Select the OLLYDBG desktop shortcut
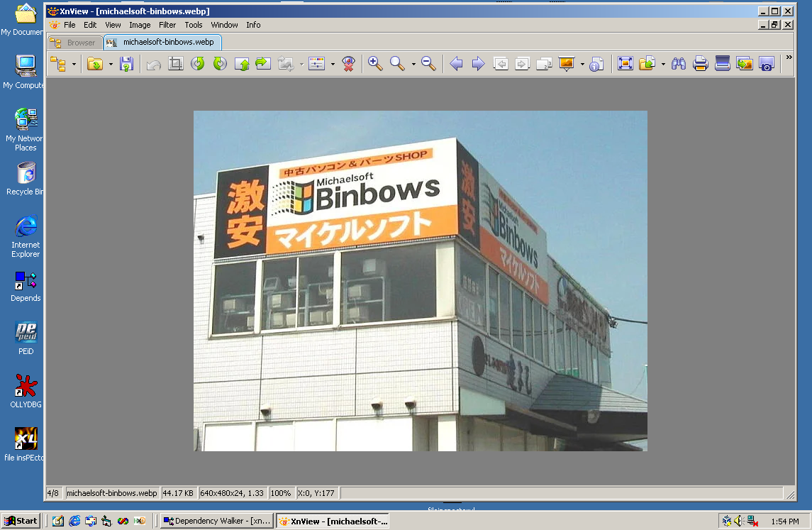812x530 pixels. (26, 391)
